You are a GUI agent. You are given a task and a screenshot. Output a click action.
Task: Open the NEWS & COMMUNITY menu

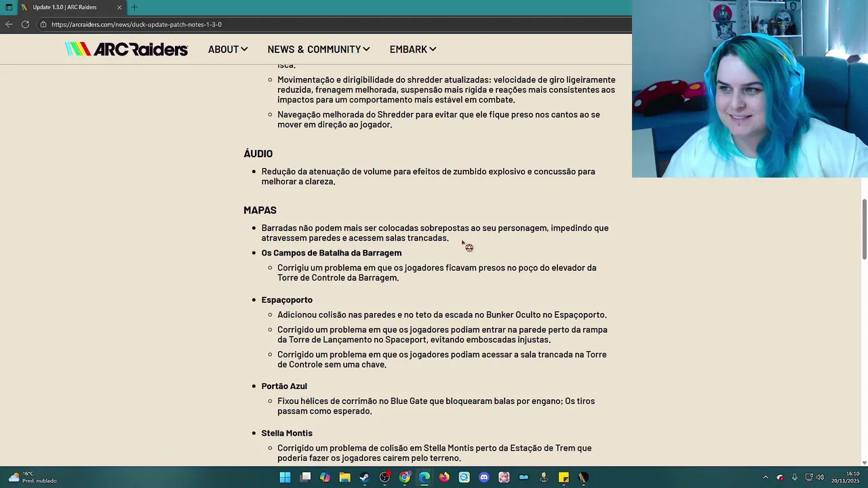pos(319,49)
